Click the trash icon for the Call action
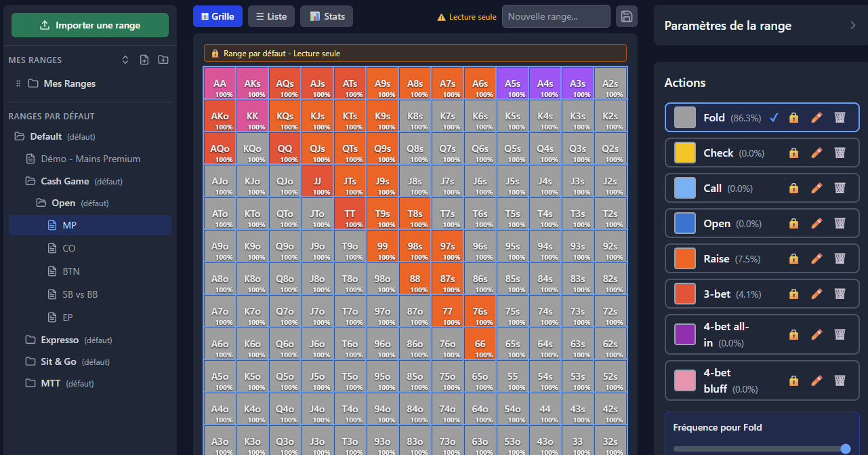The width and height of the screenshot is (868, 455). click(840, 188)
